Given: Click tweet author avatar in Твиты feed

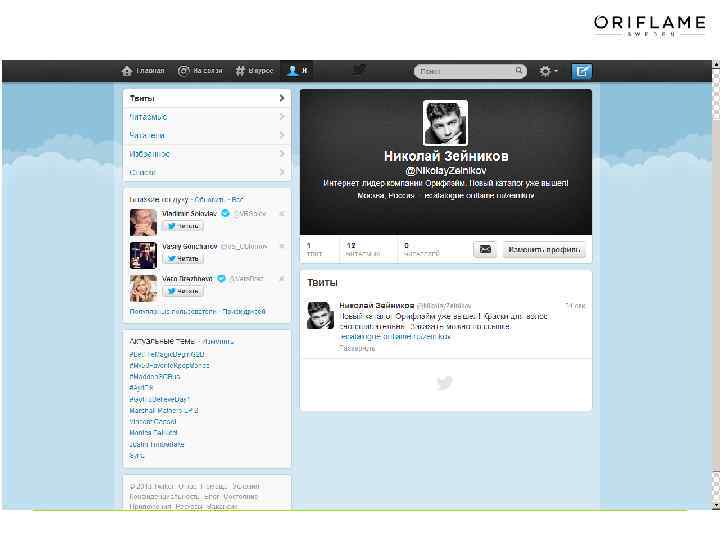Looking at the screenshot, I should click(320, 315).
